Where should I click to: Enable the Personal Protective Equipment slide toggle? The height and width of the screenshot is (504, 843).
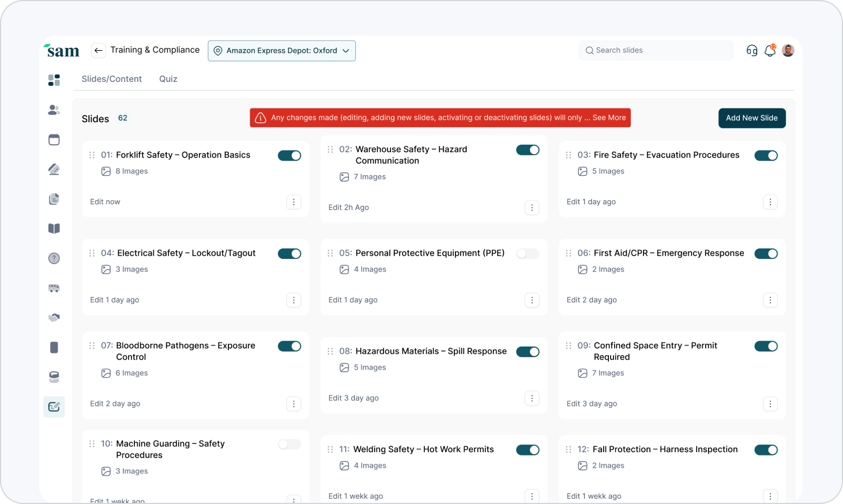point(528,254)
